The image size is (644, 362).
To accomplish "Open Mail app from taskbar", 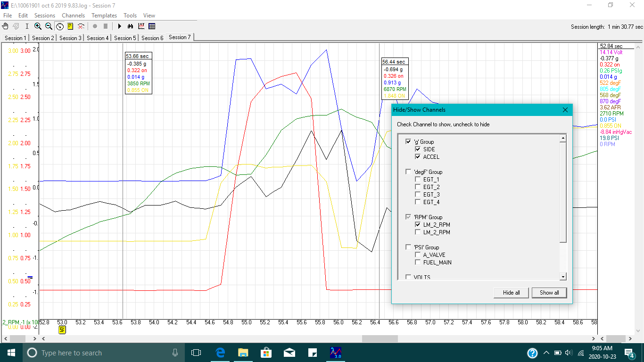I will click(x=289, y=353).
